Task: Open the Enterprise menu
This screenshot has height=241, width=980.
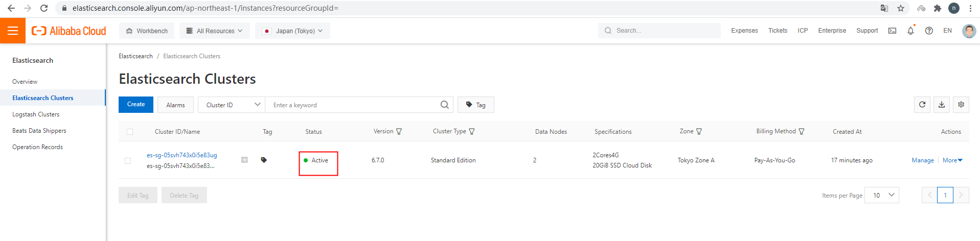Action: [x=832, y=31]
